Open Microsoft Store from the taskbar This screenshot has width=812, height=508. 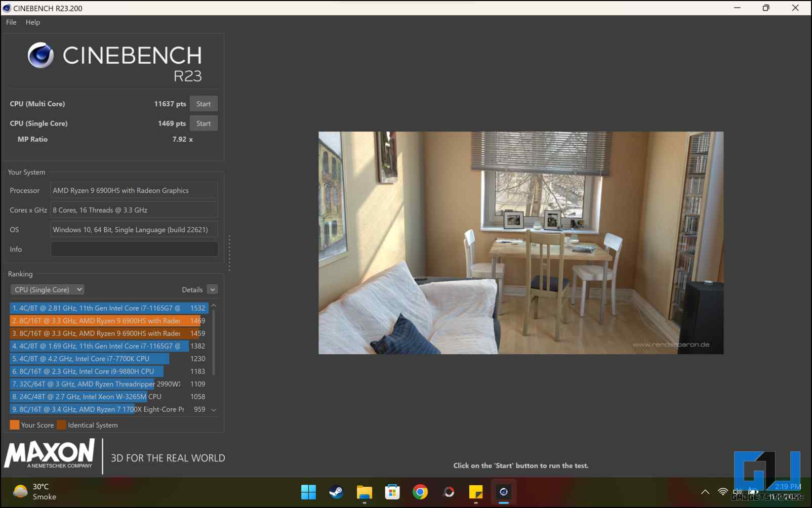392,492
